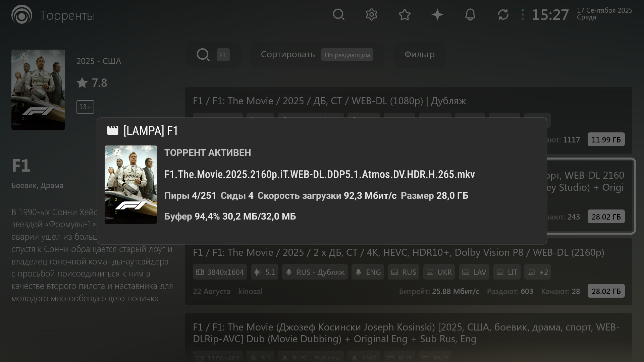Open favorites star icon in header
644x362 pixels.
pos(405,15)
